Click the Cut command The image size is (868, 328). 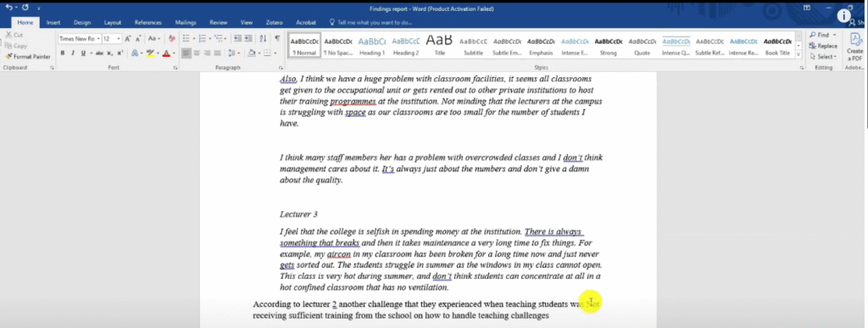click(x=14, y=35)
